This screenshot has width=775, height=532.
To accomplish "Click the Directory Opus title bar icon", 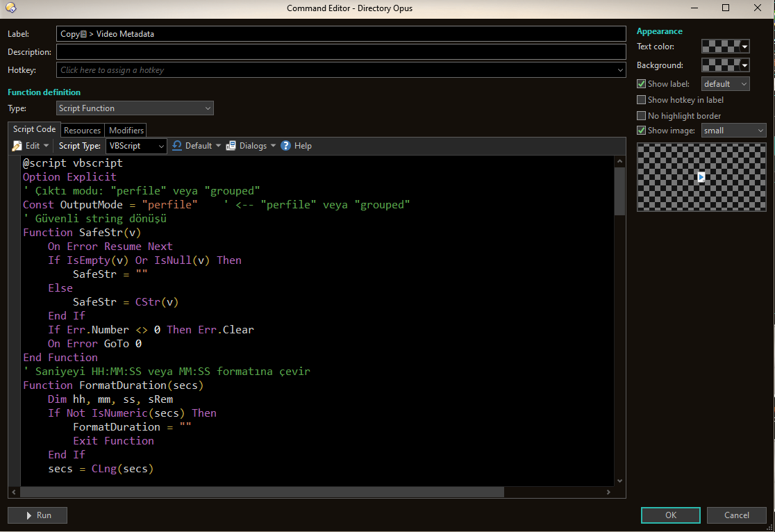I will 10,8.
